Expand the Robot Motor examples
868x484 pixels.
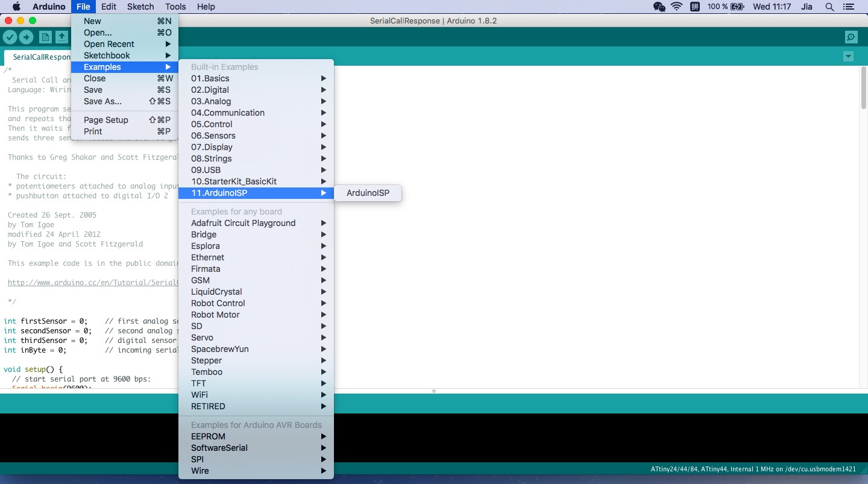pos(256,315)
